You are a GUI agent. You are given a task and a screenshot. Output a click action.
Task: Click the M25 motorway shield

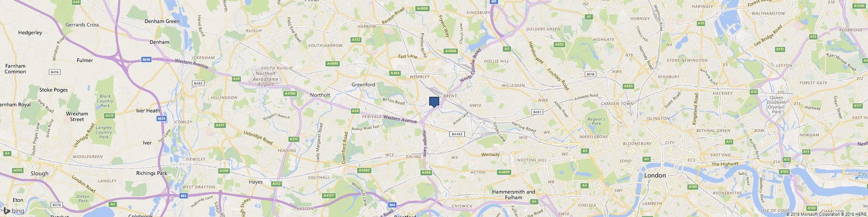pyautogui.click(x=162, y=118)
